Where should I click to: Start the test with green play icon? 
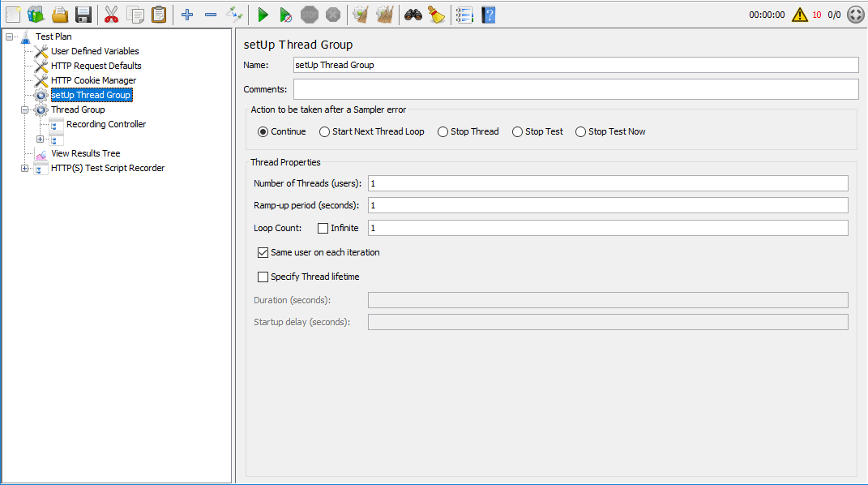tap(263, 14)
